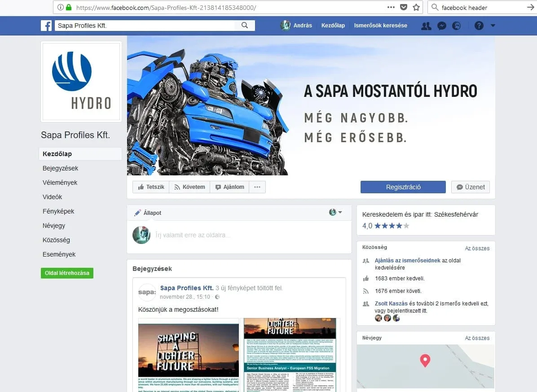Viewport: 537px width, 392px height.
Task: Open friend requests icon
Action: pos(426,26)
